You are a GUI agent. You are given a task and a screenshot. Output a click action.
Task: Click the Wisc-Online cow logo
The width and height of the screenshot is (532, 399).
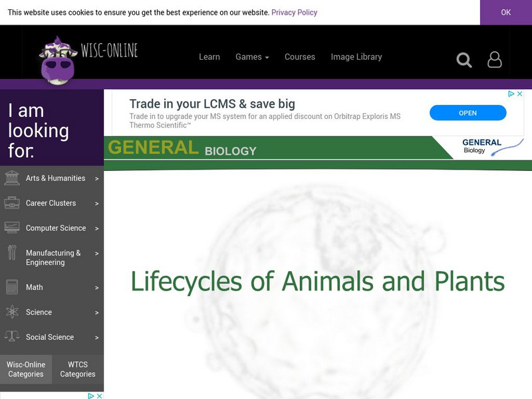point(59,60)
